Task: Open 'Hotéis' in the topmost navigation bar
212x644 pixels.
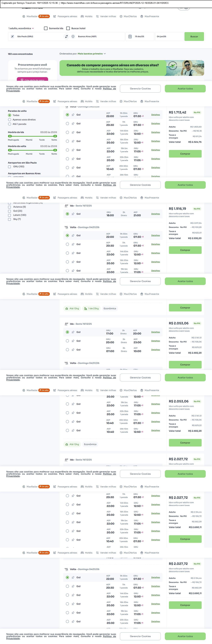Action: coord(86,17)
